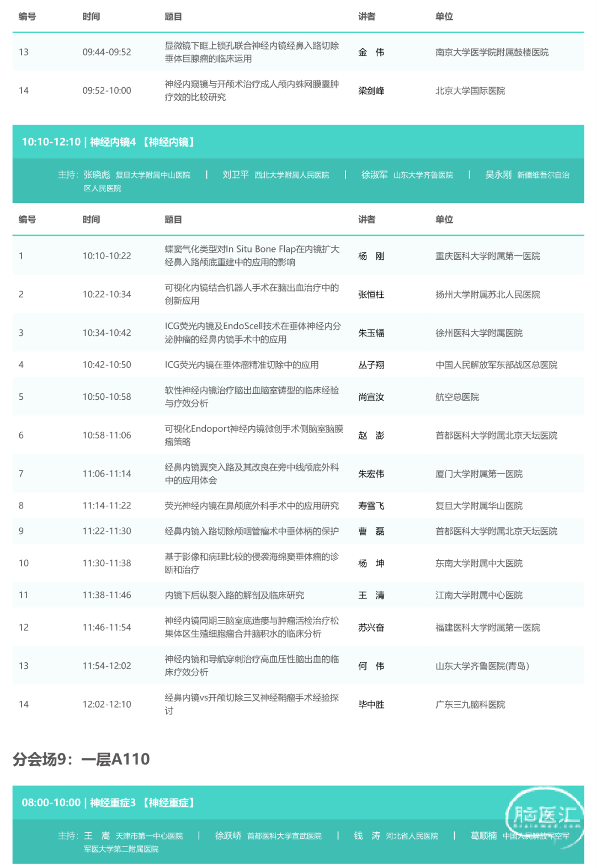Select speaker 丛子翔
This screenshot has width=596, height=868.
pyautogui.click(x=371, y=365)
